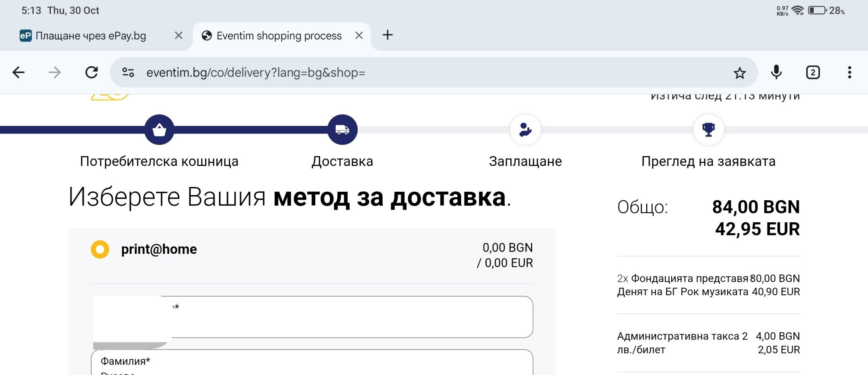The image size is (868, 375).
Task: Close the ePay.bg tab
Action: [x=179, y=36]
